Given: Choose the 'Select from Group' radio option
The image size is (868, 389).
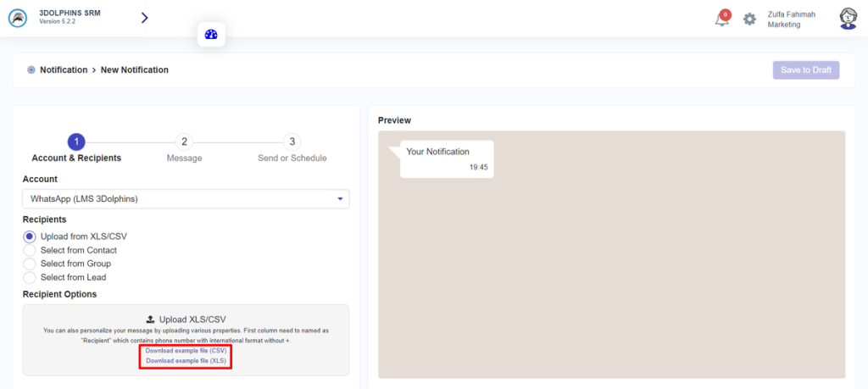Looking at the screenshot, I should point(30,264).
